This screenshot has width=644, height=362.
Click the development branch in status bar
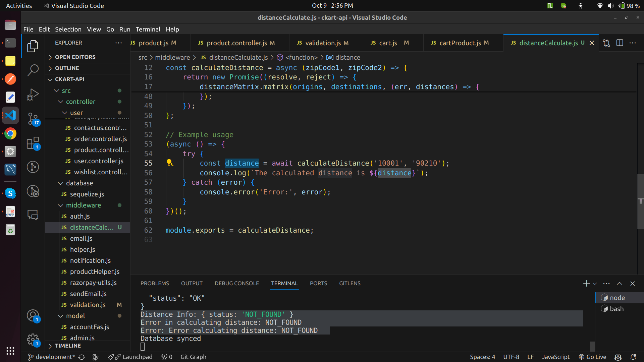(x=52, y=357)
